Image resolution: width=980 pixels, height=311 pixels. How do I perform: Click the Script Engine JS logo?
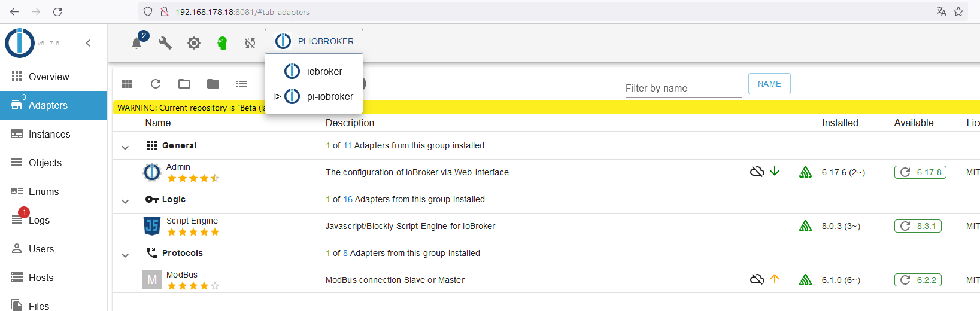point(152,226)
